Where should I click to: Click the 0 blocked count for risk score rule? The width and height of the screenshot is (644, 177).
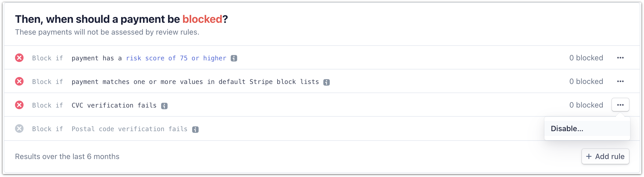(586, 58)
